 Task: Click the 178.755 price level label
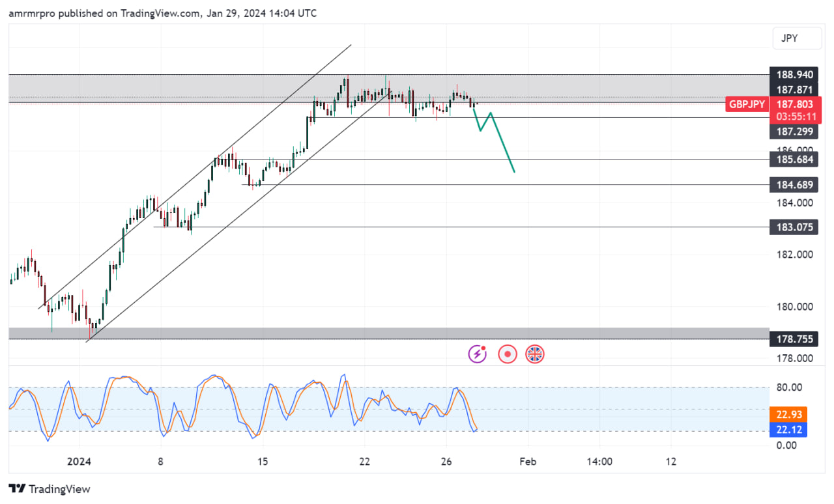click(x=794, y=339)
